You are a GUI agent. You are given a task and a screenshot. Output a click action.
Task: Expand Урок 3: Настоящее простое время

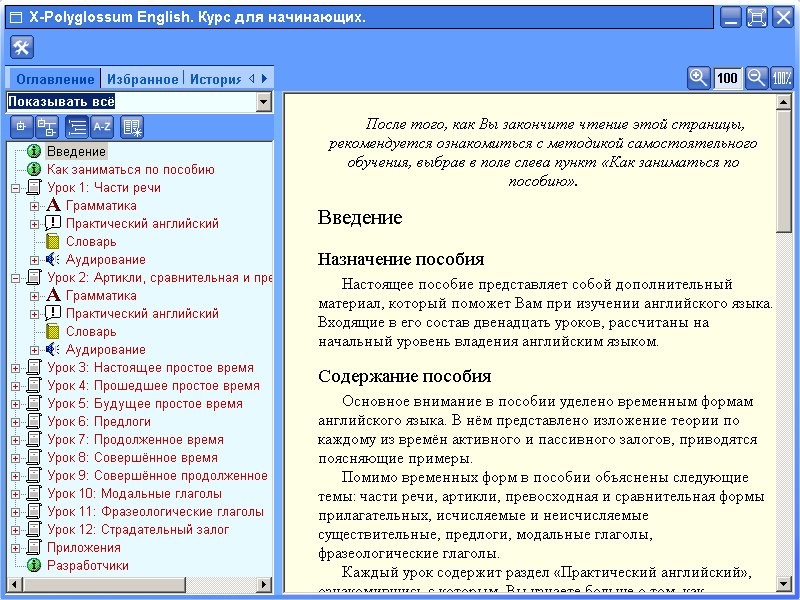(15, 368)
